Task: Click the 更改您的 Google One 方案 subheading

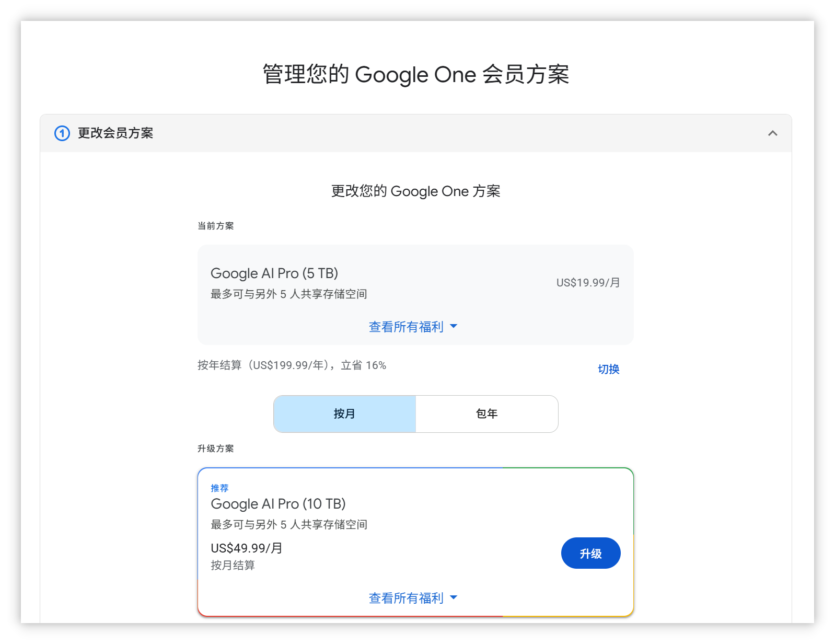Action: tap(416, 191)
